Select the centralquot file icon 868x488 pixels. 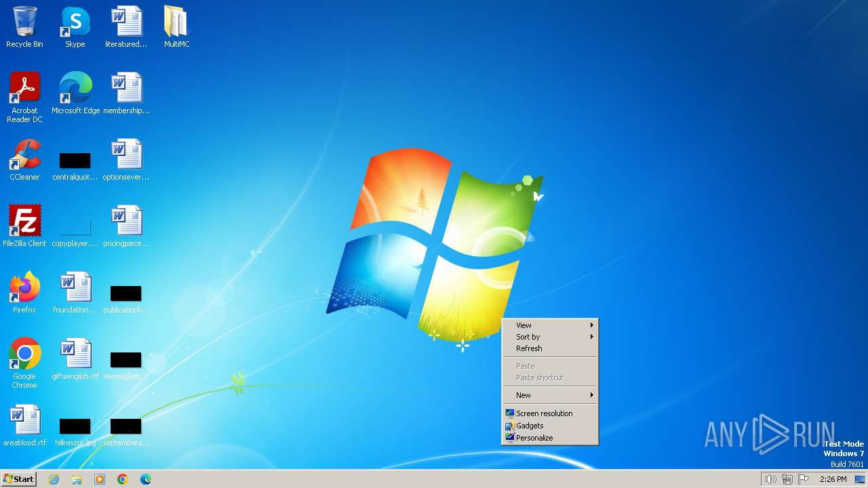pyautogui.click(x=75, y=167)
